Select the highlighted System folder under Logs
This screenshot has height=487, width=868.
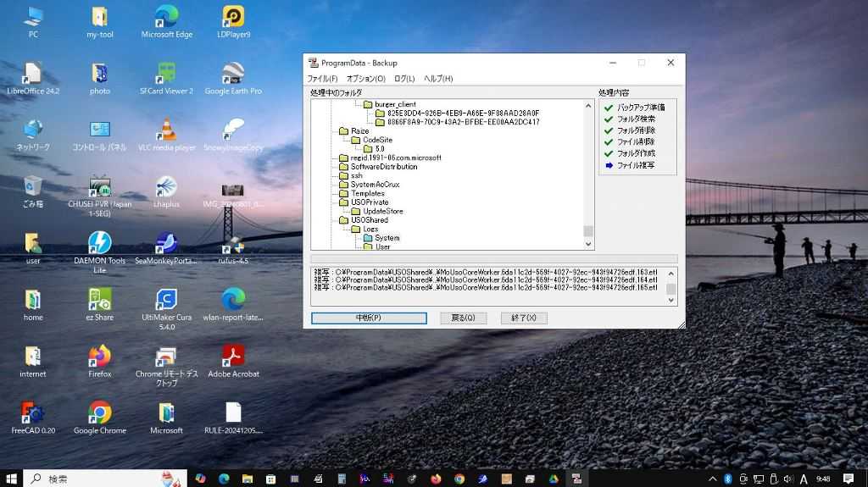point(387,238)
